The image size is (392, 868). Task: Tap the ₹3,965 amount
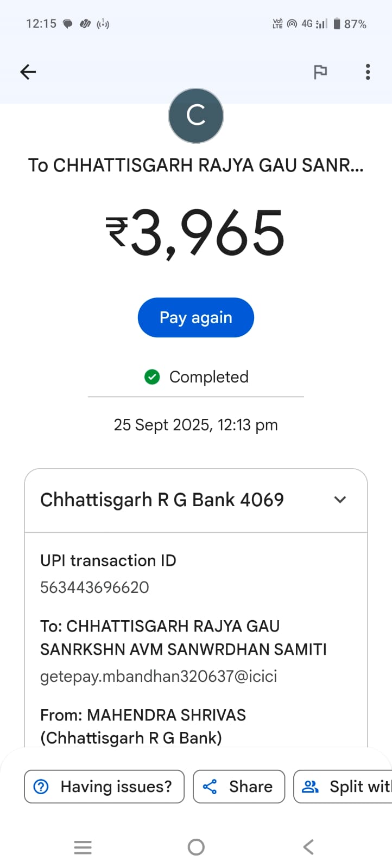195,233
